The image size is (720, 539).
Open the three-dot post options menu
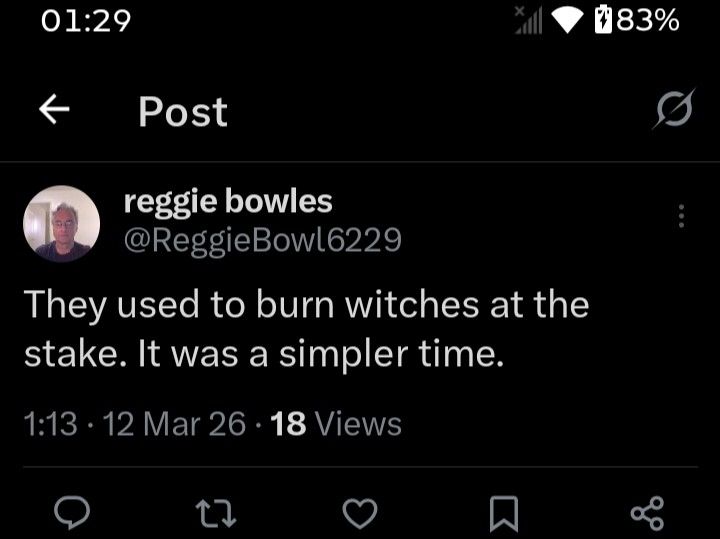click(681, 216)
